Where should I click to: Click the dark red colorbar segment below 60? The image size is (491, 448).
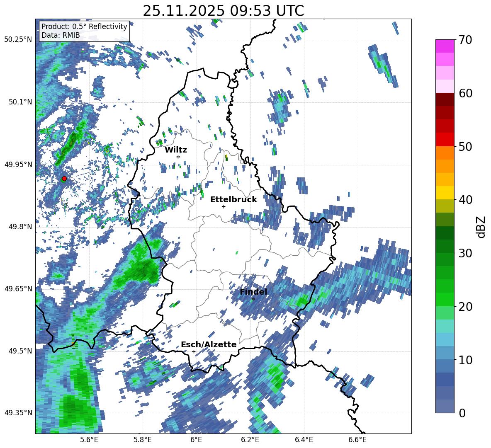point(445,99)
